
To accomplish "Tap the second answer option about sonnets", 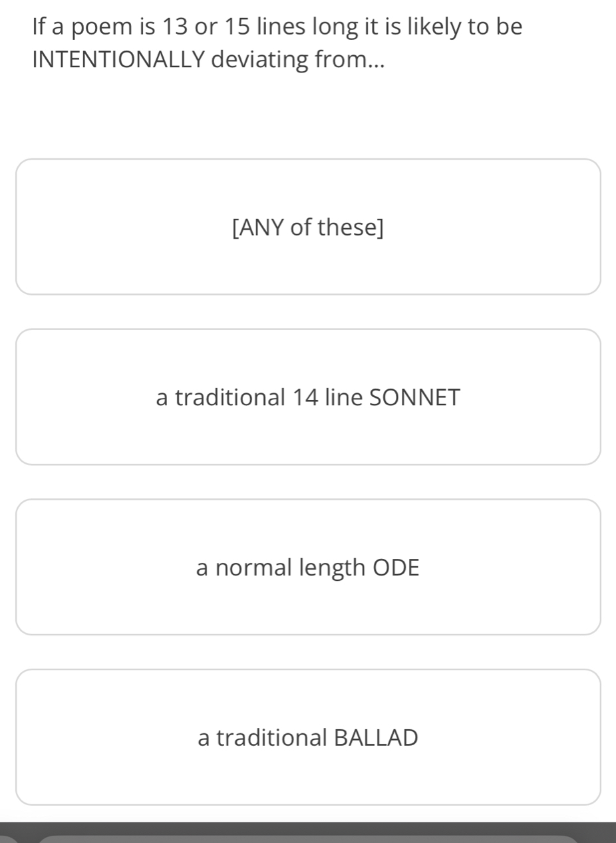I will 308,397.
